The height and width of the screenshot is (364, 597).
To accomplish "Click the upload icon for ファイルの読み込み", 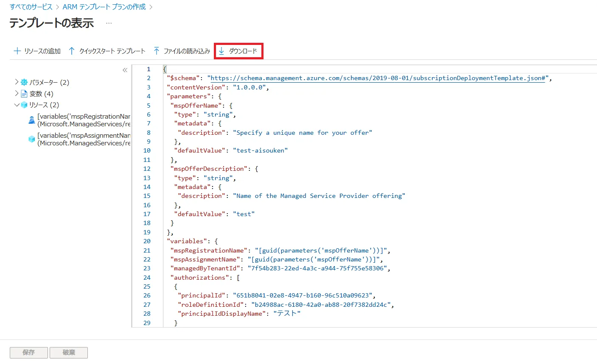I will point(157,51).
